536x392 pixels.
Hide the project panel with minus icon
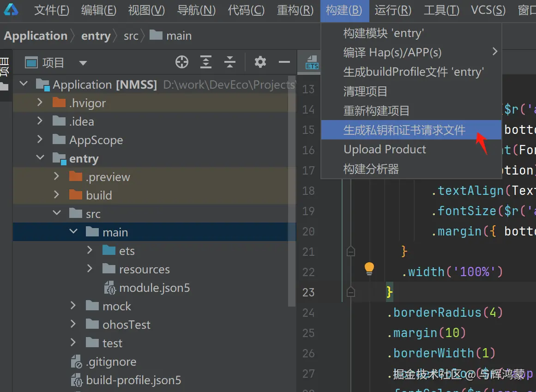pos(284,62)
